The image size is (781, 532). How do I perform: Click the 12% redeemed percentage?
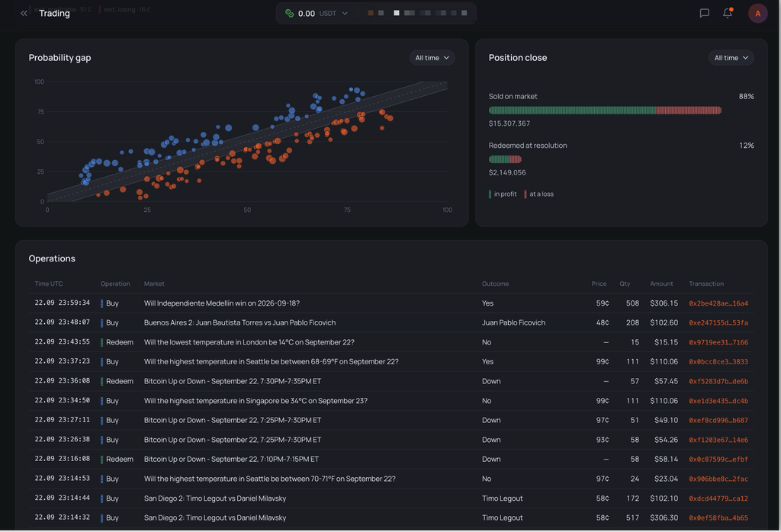747,146
